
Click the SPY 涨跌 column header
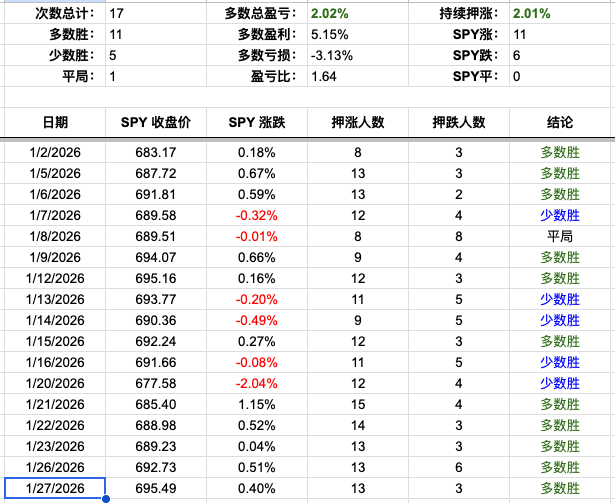[x=257, y=122]
